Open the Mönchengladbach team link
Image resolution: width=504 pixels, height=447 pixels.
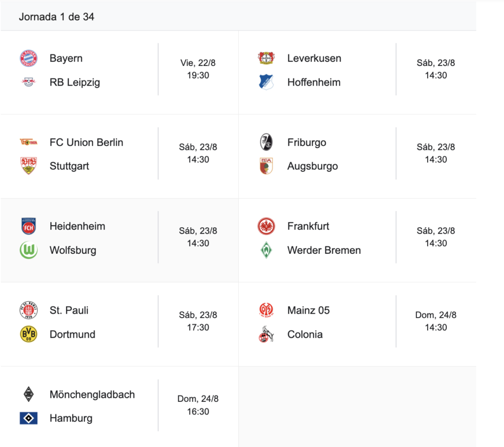pyautogui.click(x=92, y=394)
